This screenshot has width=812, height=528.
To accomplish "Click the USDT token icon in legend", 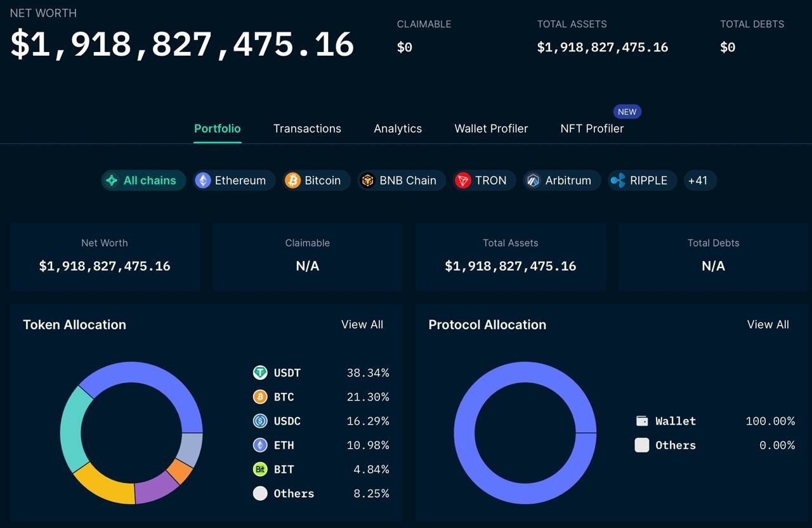I will click(260, 373).
